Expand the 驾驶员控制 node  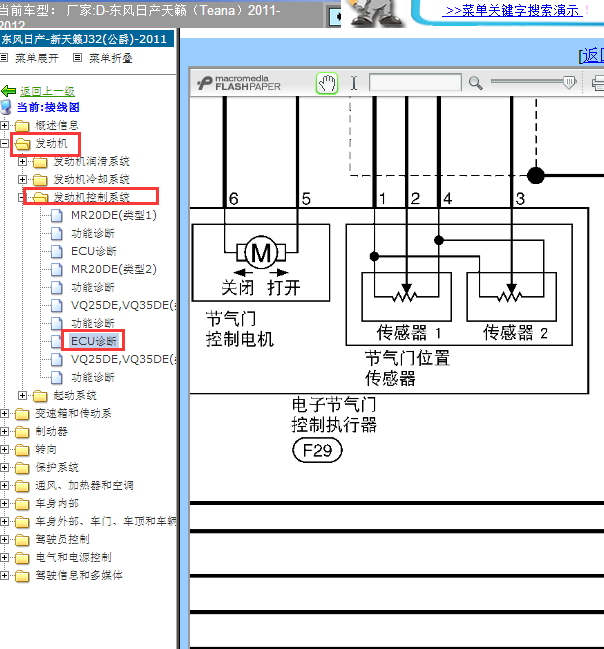5,539
